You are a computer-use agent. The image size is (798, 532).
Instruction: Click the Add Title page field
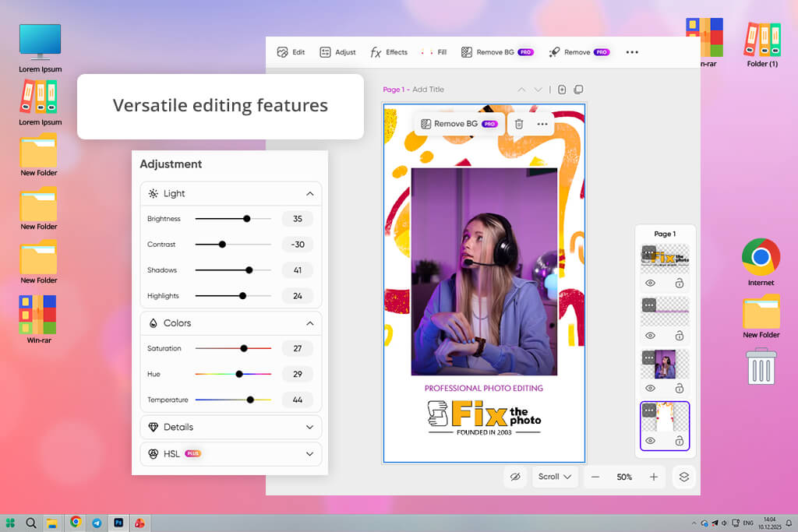428,90
